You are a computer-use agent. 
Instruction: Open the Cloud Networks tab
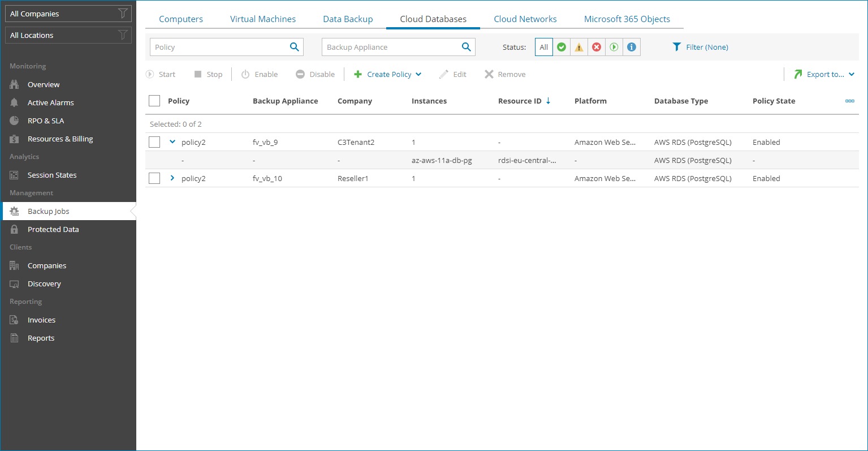tap(525, 19)
